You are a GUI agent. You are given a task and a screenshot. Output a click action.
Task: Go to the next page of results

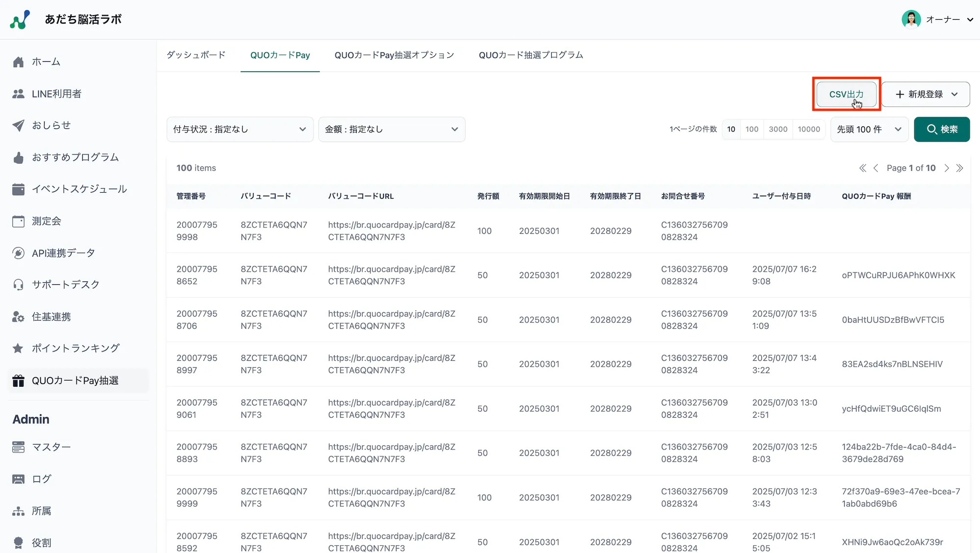(x=947, y=168)
